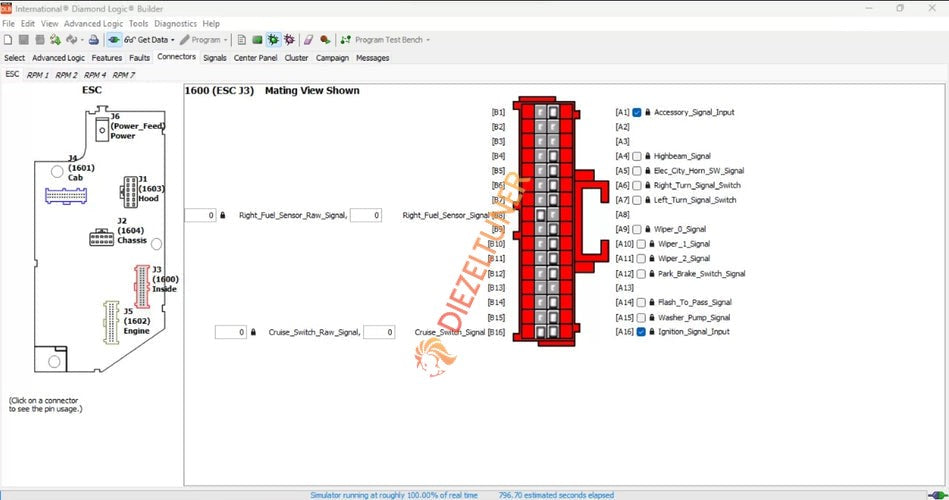Click the printer icon in the toolbar
This screenshot has width=949, height=500.
coord(94,40)
